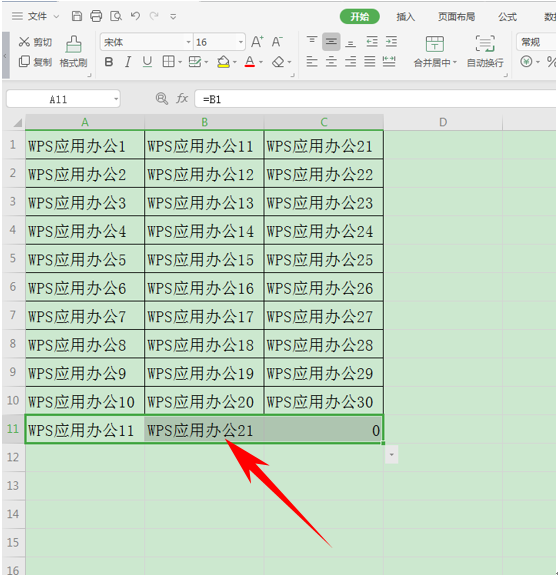558x578 pixels.
Task: Click the select all corner triangle
Action: tap(17, 122)
